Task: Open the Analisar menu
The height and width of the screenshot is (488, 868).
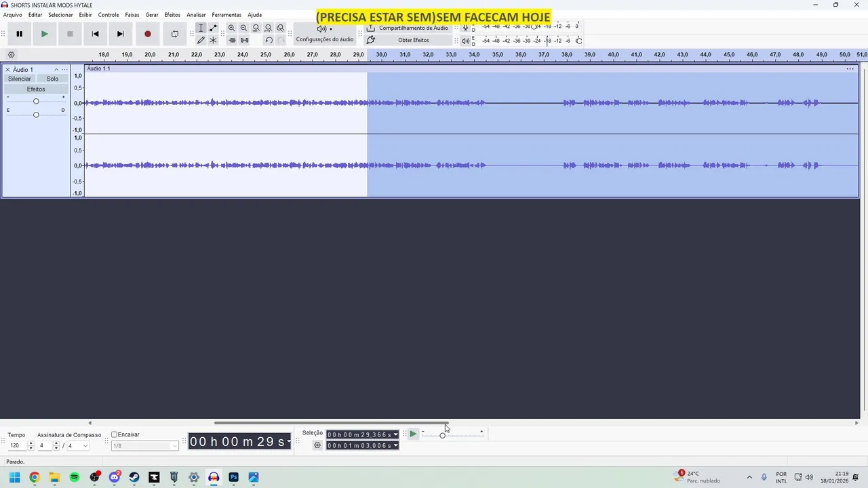Action: tap(196, 15)
